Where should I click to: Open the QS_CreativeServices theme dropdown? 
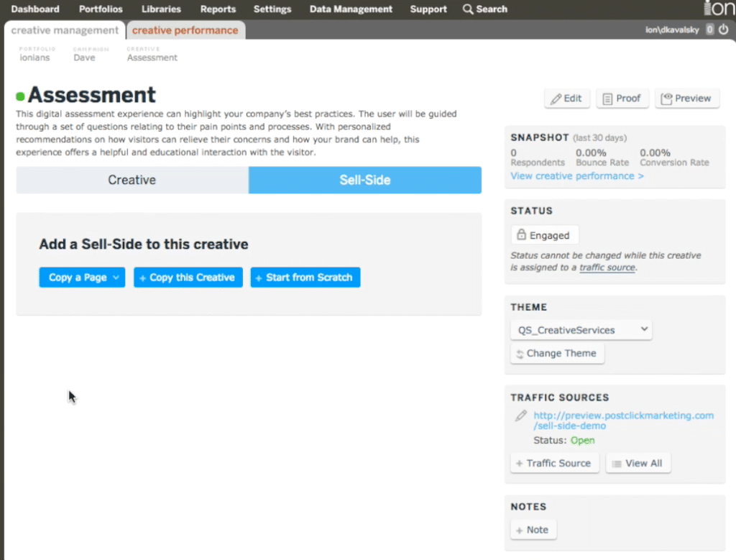[580, 329]
